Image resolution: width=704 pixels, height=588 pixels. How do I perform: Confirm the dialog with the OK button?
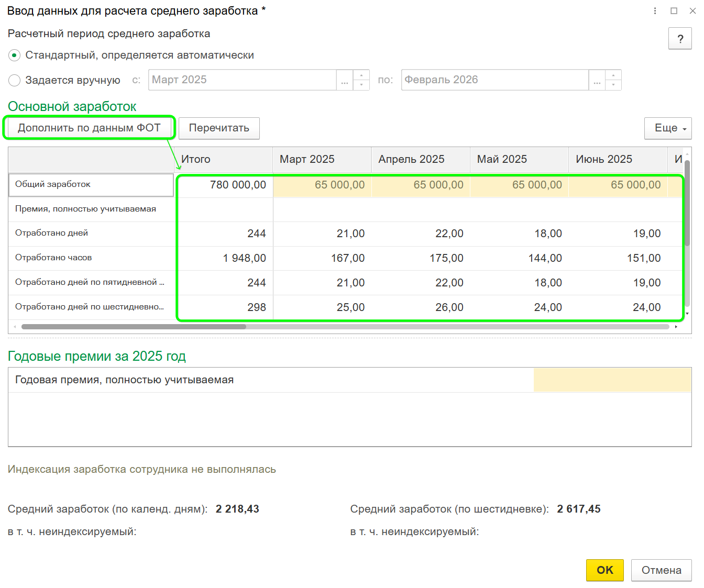[x=604, y=570]
